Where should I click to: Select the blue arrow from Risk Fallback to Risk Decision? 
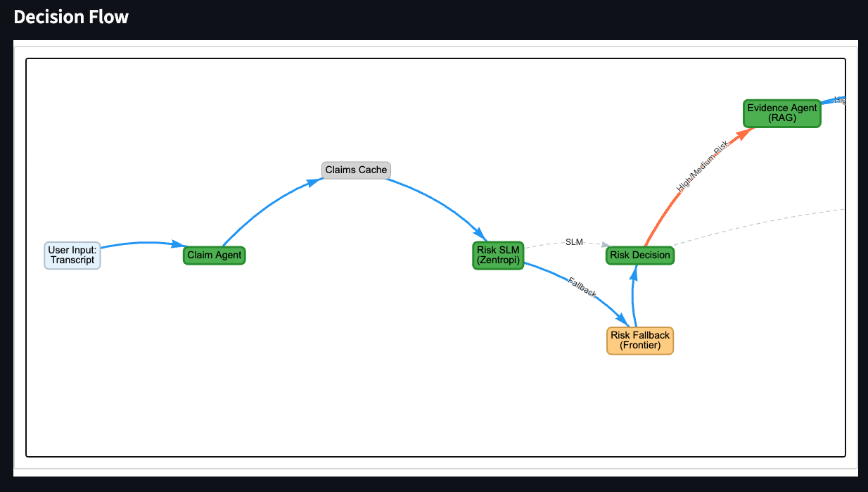pos(633,296)
